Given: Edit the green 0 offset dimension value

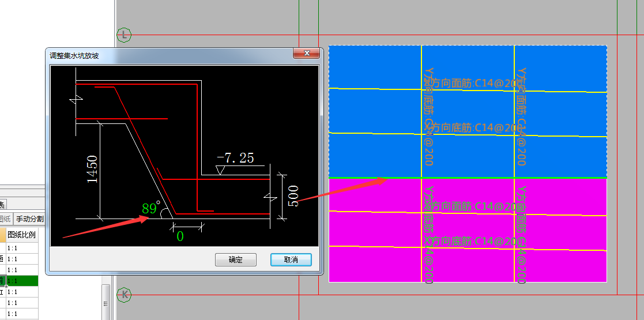Looking at the screenshot, I should [180, 236].
